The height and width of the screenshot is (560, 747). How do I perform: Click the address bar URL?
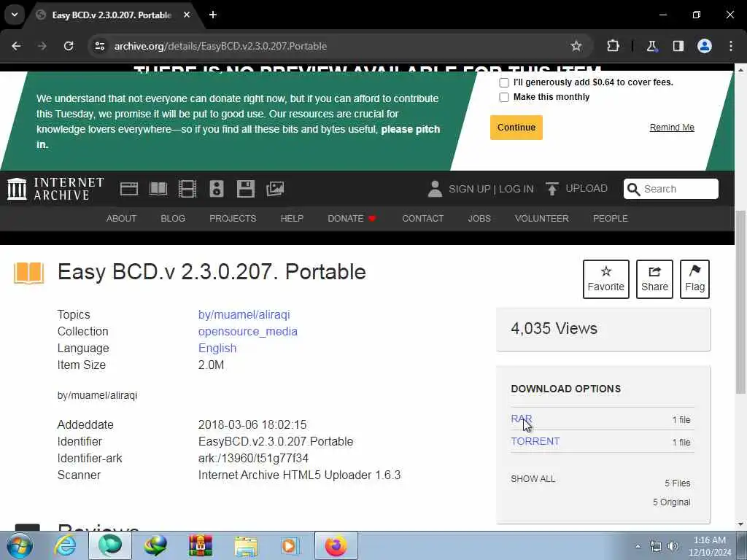pyautogui.click(x=220, y=46)
